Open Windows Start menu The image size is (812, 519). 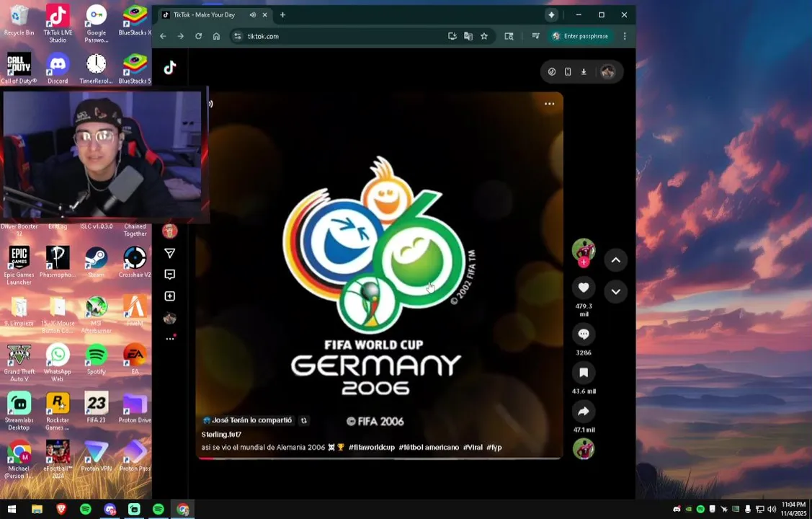(x=12, y=510)
